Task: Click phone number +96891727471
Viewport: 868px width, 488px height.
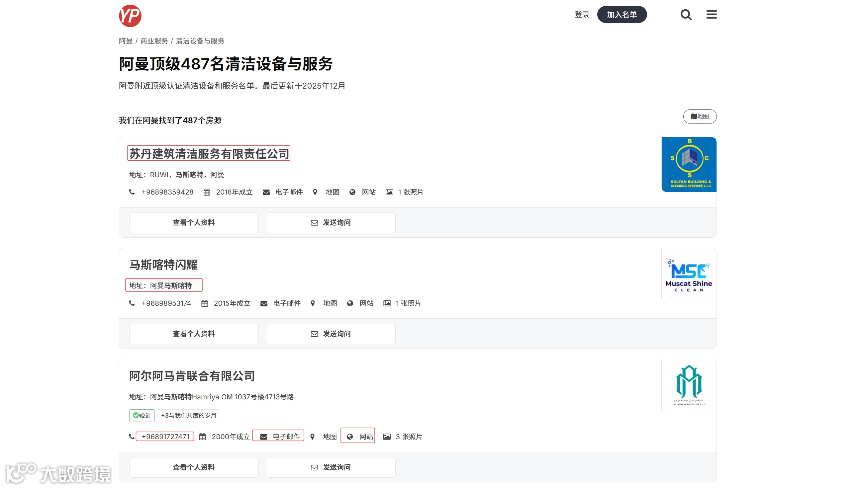Action: pos(165,437)
